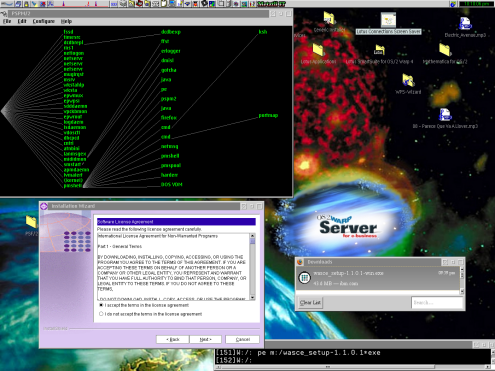The image size is (495, 371).
Task: Select 'pmshell' node at bottom of first column
Action: (73, 186)
